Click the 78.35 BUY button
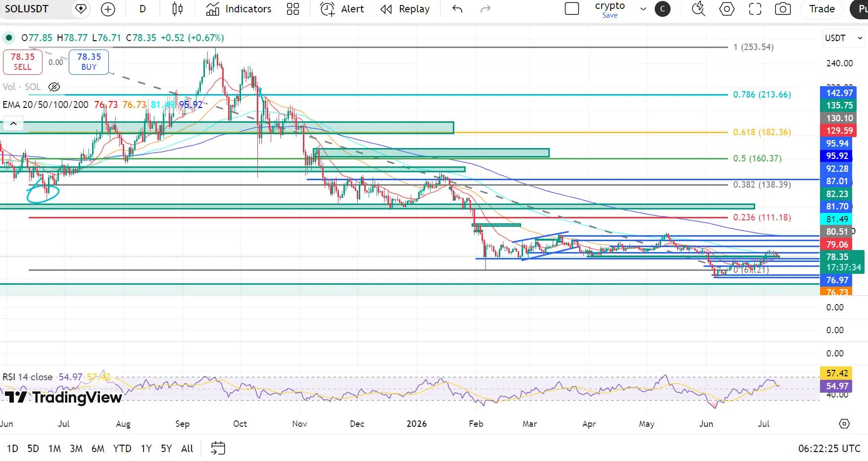This screenshot has width=868, height=461. coord(89,62)
